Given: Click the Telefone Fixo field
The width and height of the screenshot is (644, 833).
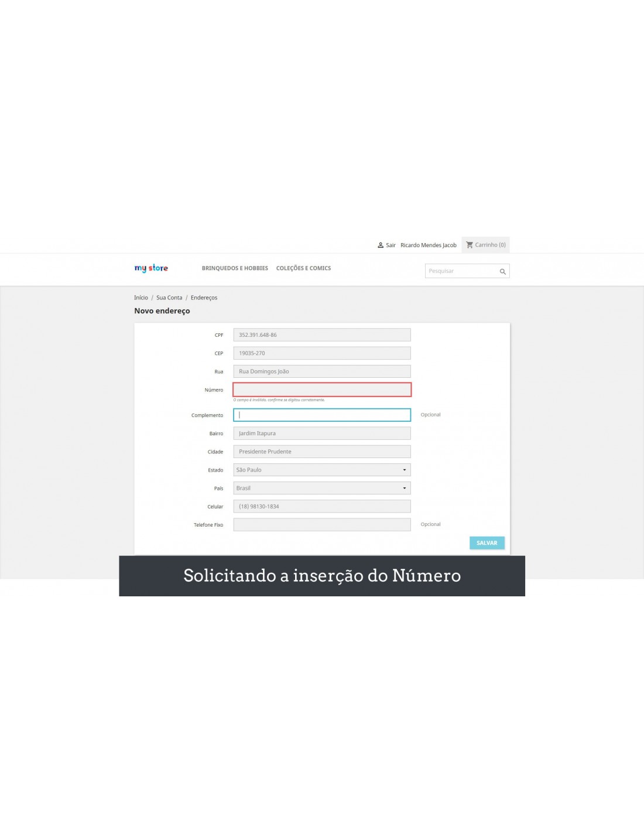Looking at the screenshot, I should pyautogui.click(x=322, y=524).
